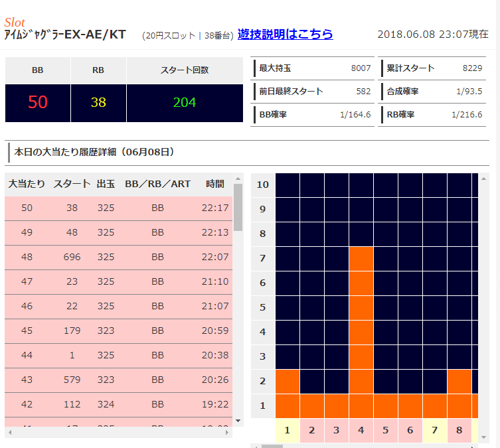Click the chart panel's horizontal scrollbar thumb
500x448 pixels.
pyautogui.click(x=272, y=446)
